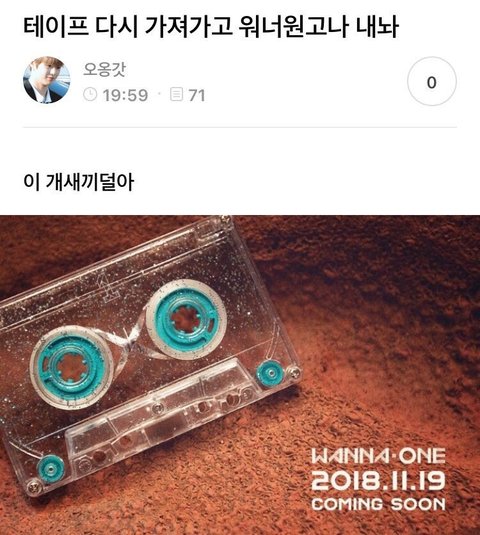Click the small teal roller at cassette's right corner
Viewport: 480px width, 535px height.
click(270, 373)
